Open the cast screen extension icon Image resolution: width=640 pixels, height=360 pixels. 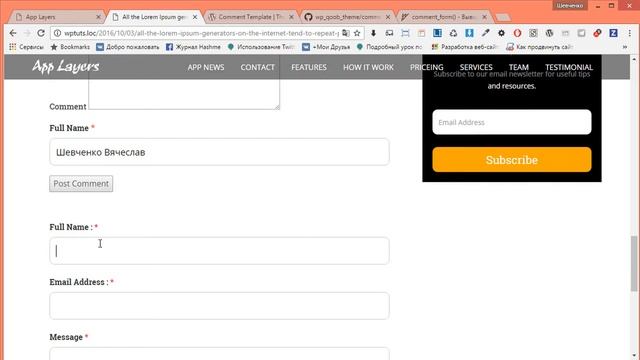click(389, 33)
